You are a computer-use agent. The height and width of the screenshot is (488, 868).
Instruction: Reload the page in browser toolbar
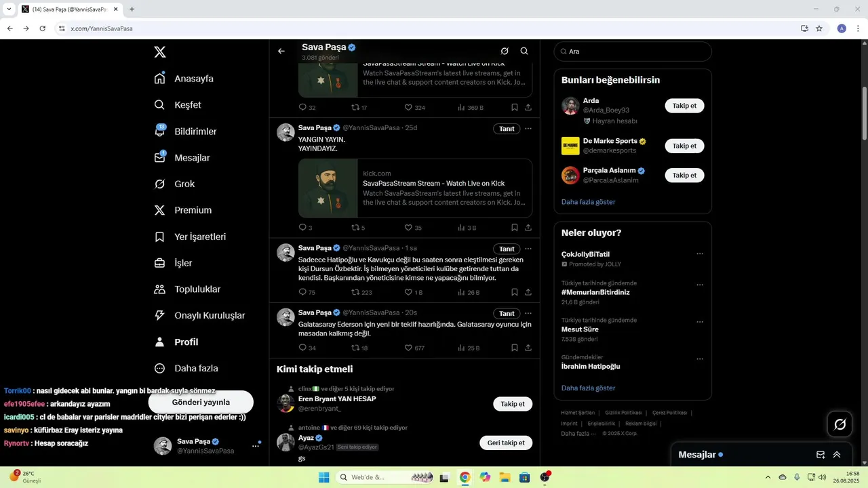pyautogui.click(x=42, y=28)
